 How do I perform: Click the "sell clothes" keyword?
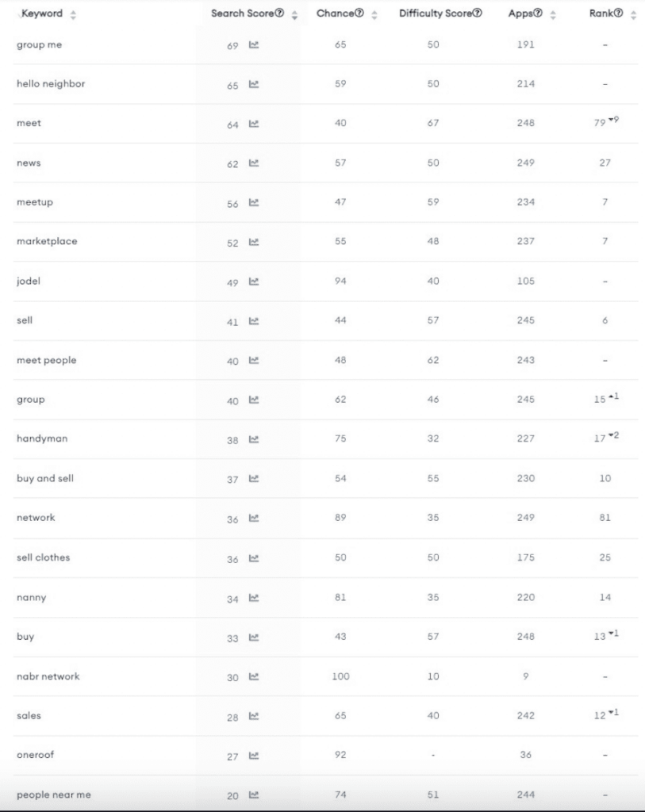(43, 557)
